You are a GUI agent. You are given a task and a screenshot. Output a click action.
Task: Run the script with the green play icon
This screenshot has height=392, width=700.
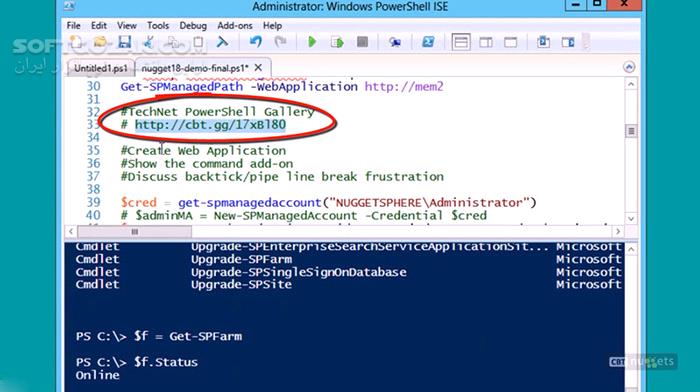pyautogui.click(x=312, y=42)
